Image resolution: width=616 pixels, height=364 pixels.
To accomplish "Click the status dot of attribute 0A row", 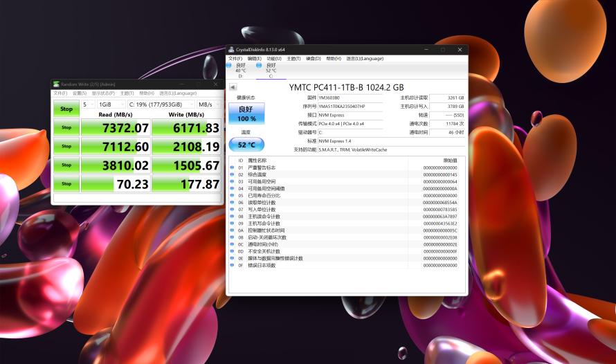I will pyautogui.click(x=232, y=230).
